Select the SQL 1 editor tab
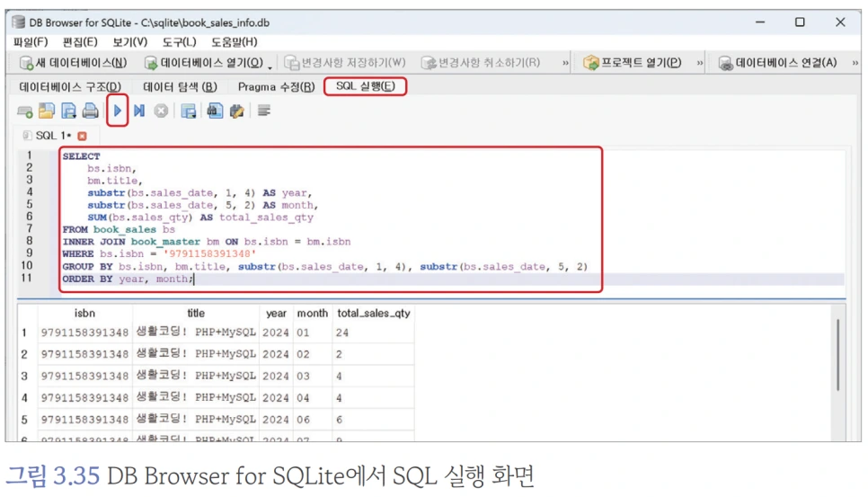The width and height of the screenshot is (868, 497). click(53, 136)
